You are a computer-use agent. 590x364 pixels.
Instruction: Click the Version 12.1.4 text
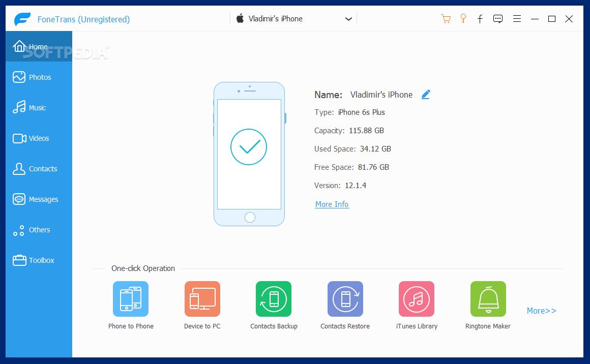(340, 186)
